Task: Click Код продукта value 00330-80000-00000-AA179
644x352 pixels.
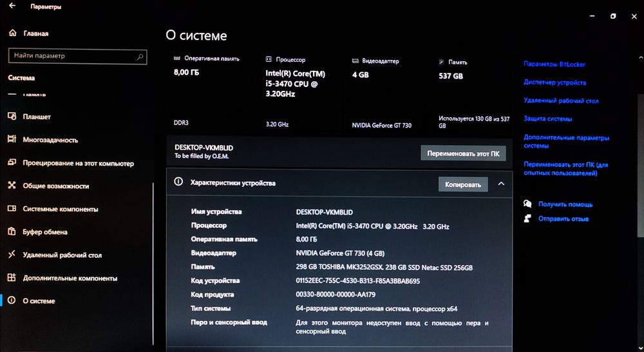Action: click(x=336, y=295)
